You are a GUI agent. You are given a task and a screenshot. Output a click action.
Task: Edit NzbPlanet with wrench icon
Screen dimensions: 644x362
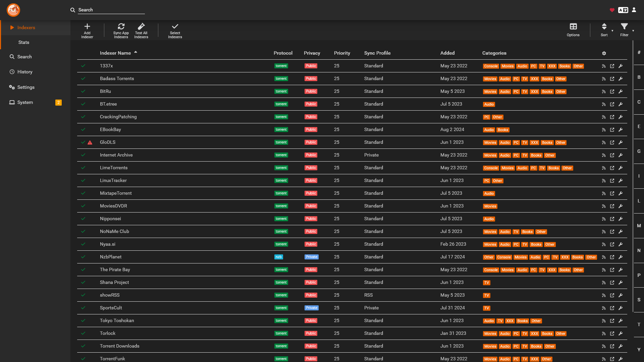[x=621, y=257]
